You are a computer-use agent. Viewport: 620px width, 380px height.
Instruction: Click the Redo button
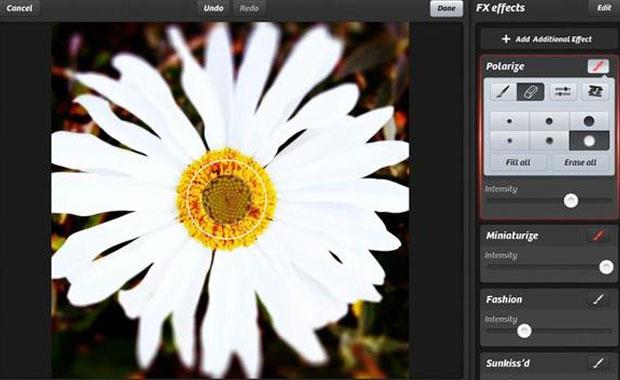(x=249, y=8)
